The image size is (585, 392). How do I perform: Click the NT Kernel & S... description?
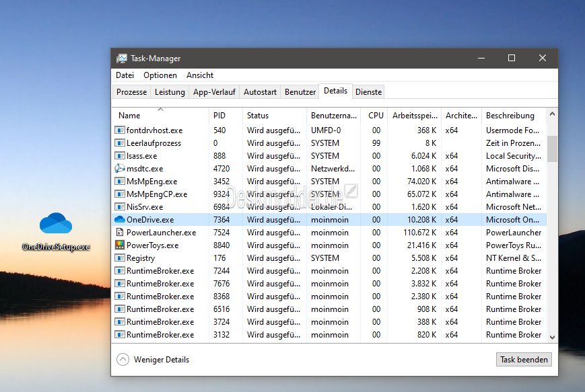pos(514,258)
